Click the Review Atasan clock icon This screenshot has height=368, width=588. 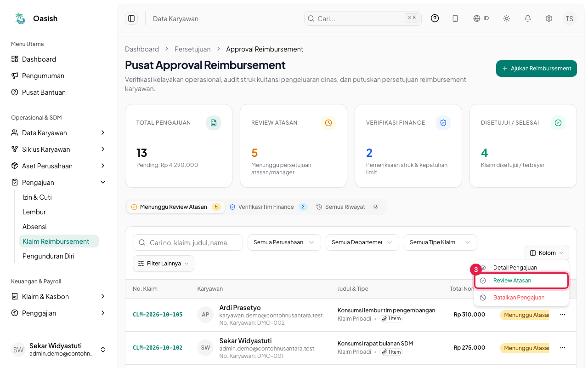[x=328, y=123]
